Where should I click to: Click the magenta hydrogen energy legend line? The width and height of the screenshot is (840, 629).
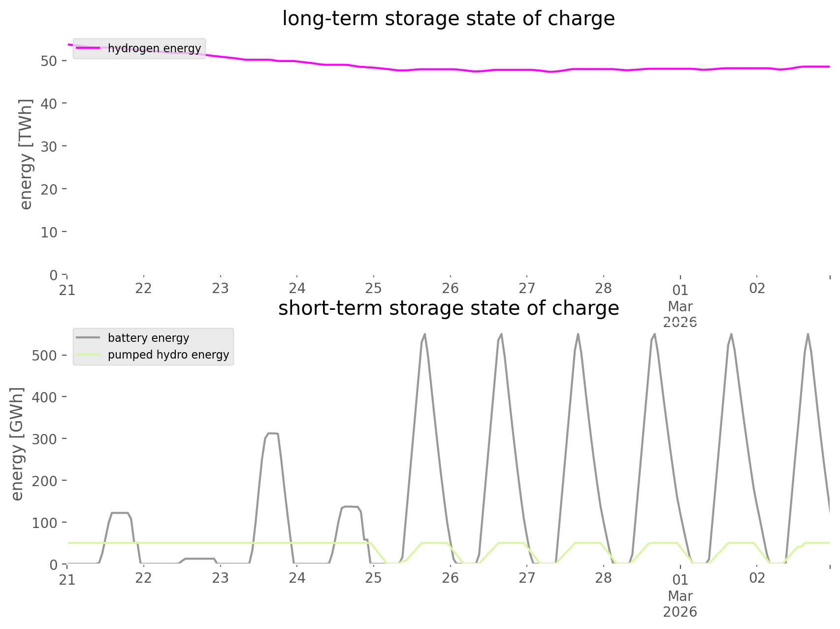88,48
